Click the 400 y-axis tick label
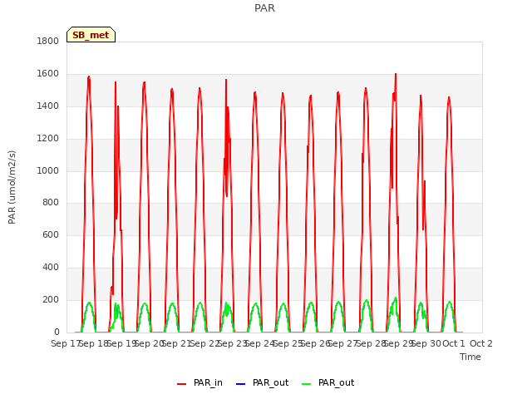 [x=51, y=268]
